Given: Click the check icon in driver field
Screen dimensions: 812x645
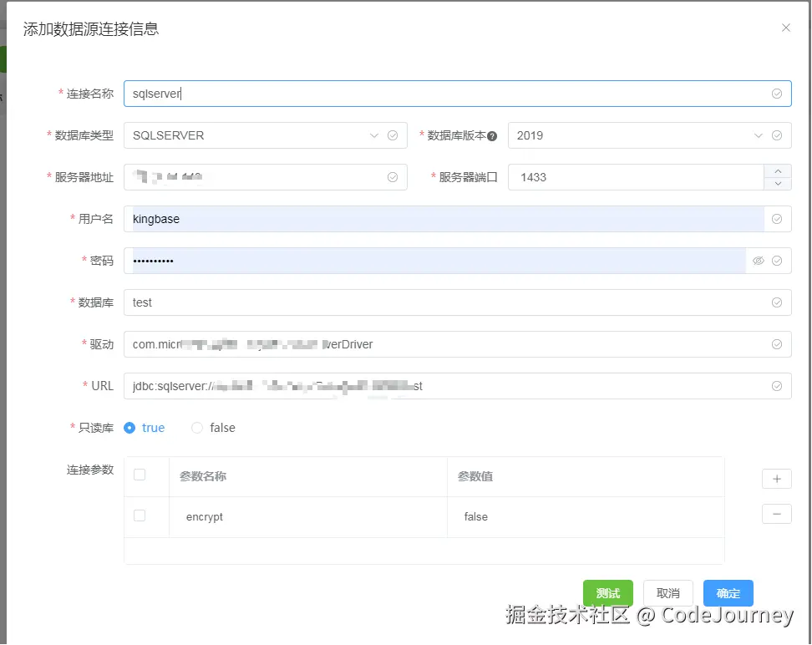Looking at the screenshot, I should [x=777, y=344].
